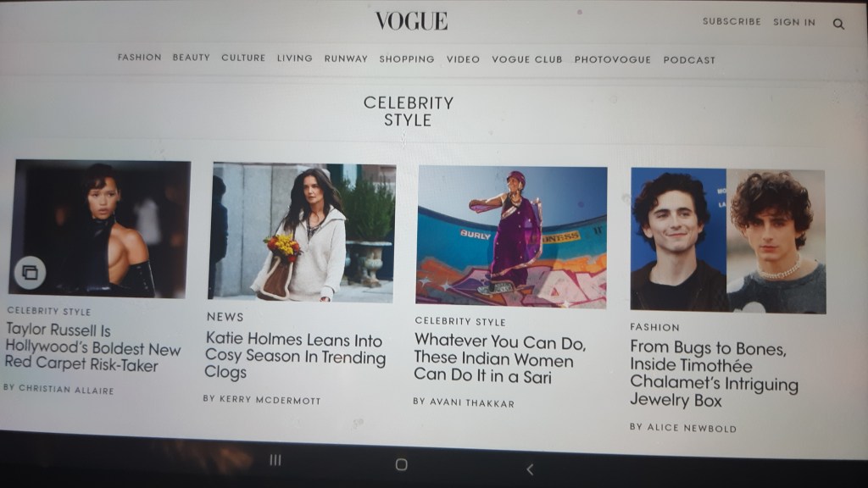Tap the Android back arrow icon

(530, 469)
